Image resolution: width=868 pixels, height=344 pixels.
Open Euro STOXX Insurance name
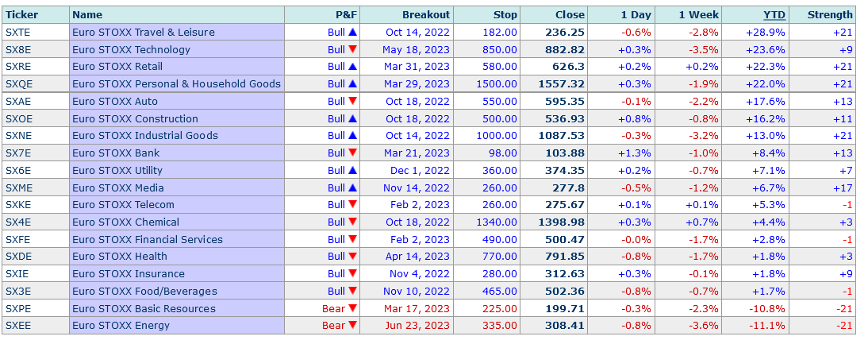(129, 273)
